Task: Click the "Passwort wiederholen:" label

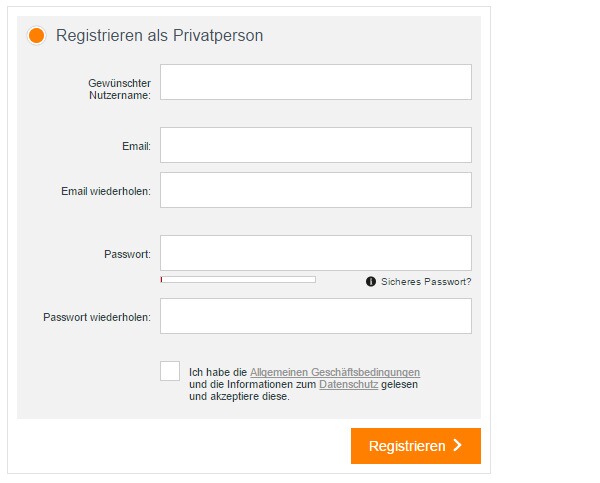Action: coord(97,317)
